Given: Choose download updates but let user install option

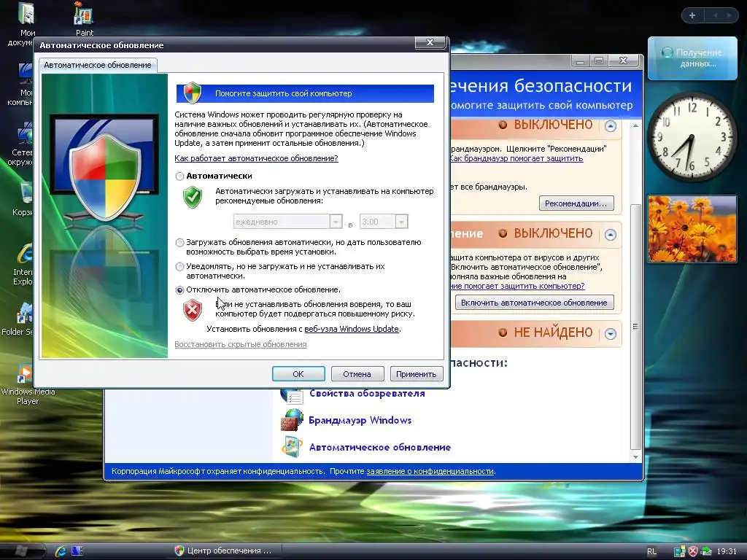Looking at the screenshot, I should pyautogui.click(x=179, y=243).
